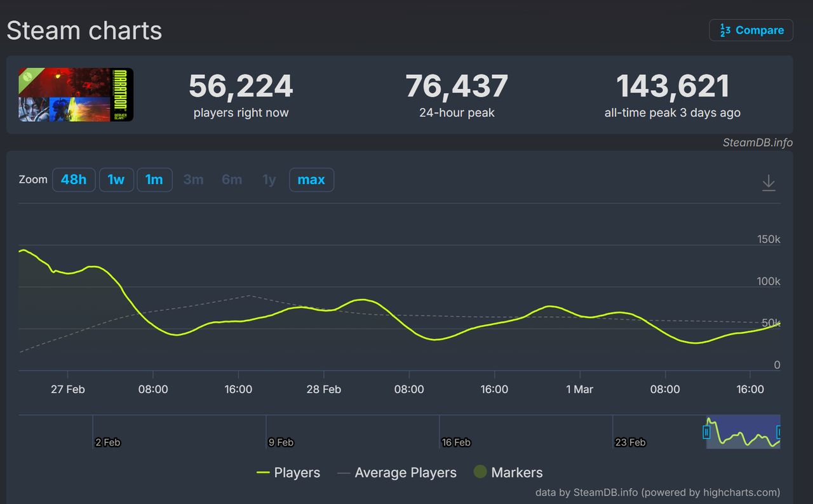The image size is (813, 504).
Task: Click the 27 Feb axis label
Action: 68,389
